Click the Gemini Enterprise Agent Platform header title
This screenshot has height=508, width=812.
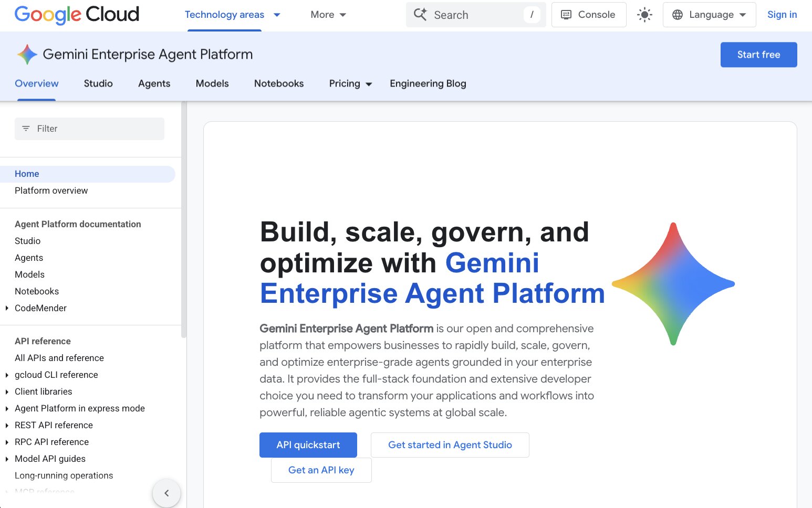tap(148, 55)
